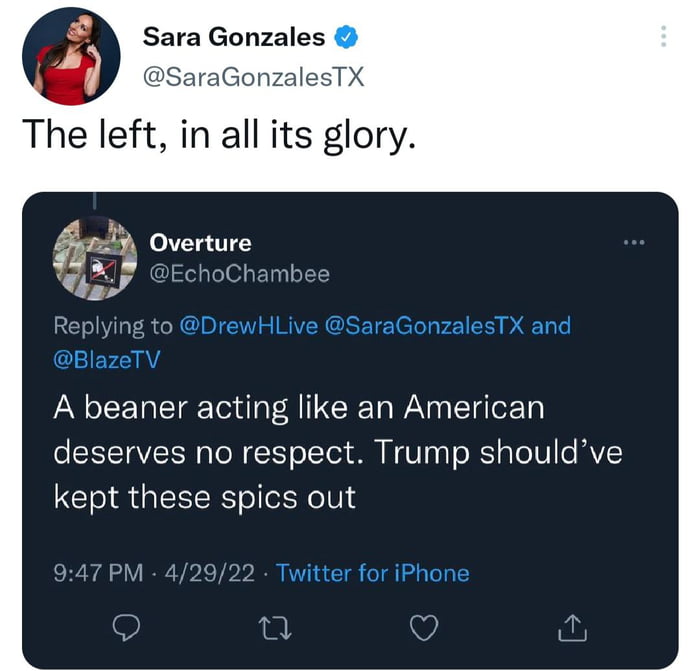Image resolution: width=700 pixels, height=671 pixels.
Task: Retweet the quoted Overture tweet
Action: [272, 628]
